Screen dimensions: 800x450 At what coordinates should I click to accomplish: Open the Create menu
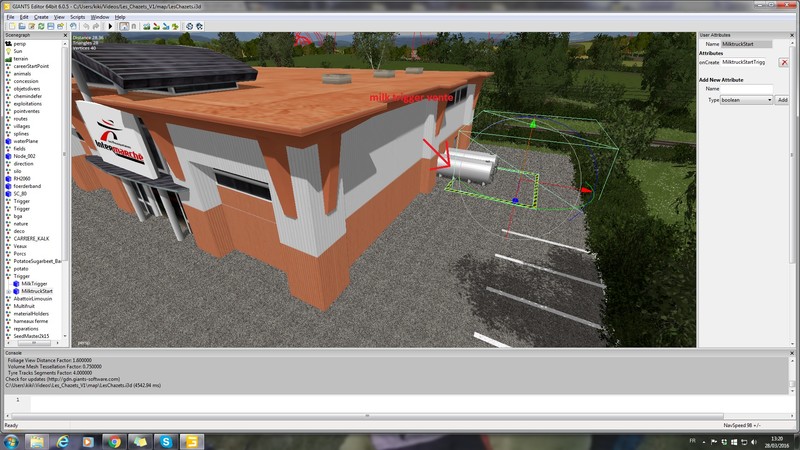[41, 17]
